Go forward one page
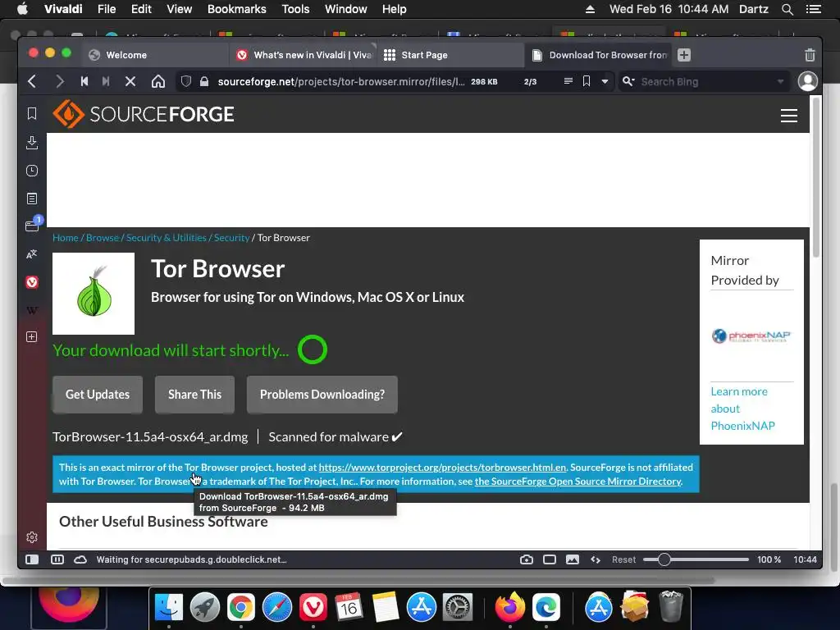Screen dimensions: 840x630 coord(59,81)
